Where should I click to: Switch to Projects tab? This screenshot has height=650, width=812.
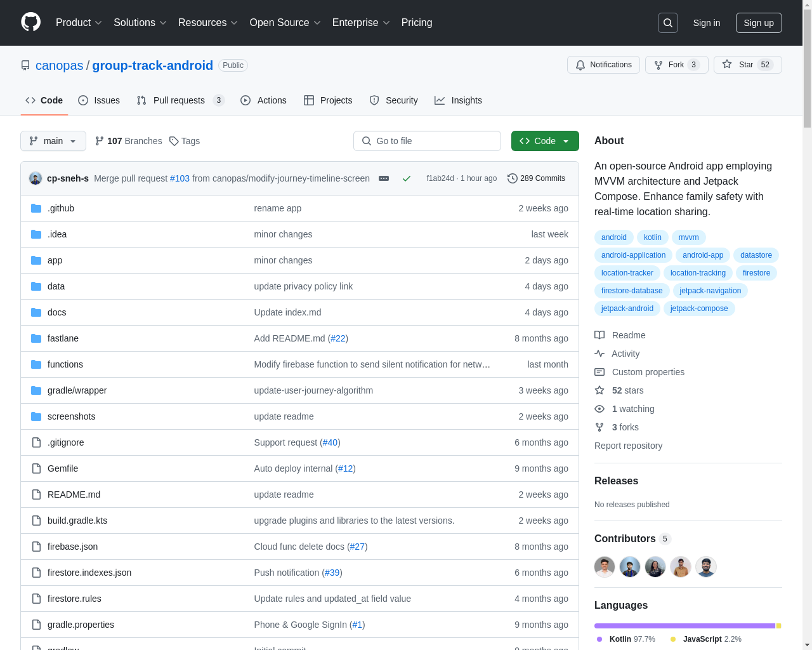tap(328, 100)
